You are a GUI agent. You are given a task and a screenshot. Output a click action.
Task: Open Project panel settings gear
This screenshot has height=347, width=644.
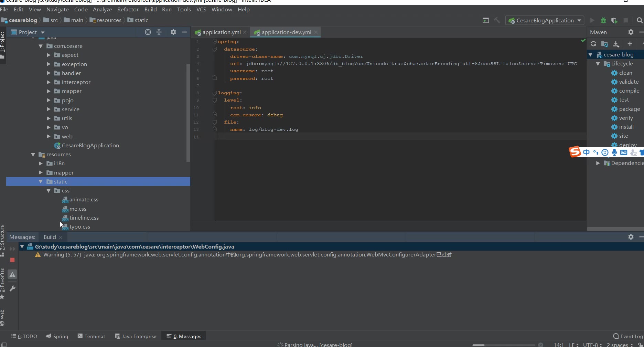[173, 32]
